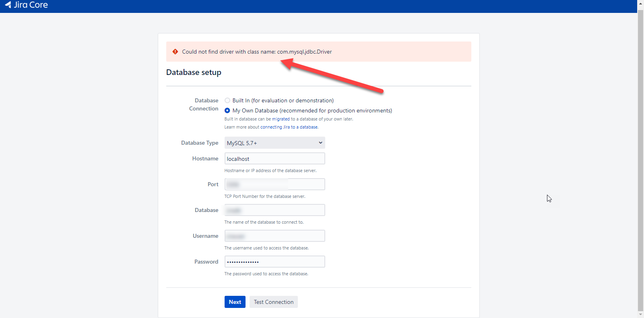Click into the Port input field
This screenshot has height=318, width=644.
tap(275, 185)
